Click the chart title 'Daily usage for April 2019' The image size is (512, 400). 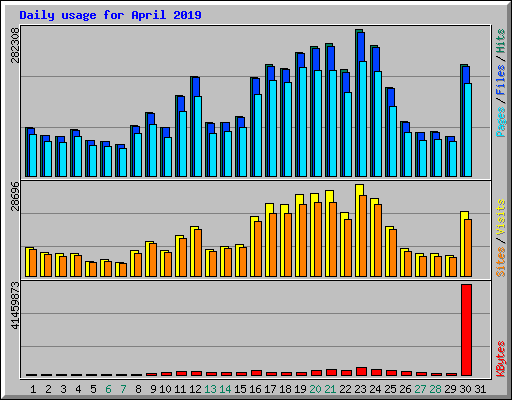110,15
